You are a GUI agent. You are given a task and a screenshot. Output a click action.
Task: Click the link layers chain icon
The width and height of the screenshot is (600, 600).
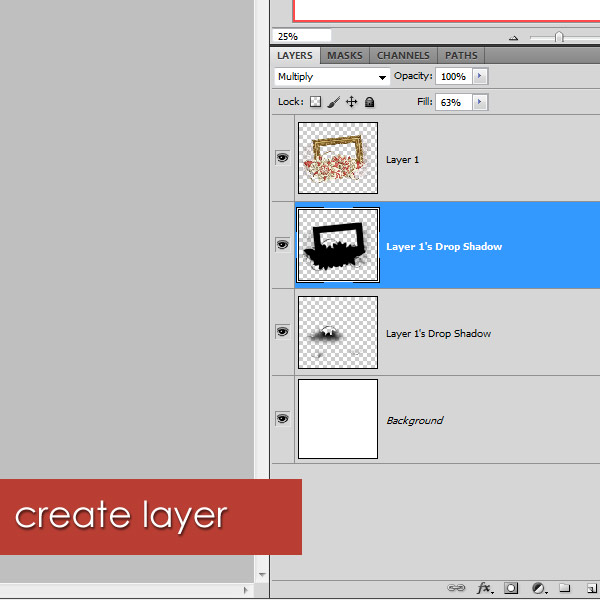click(456, 587)
